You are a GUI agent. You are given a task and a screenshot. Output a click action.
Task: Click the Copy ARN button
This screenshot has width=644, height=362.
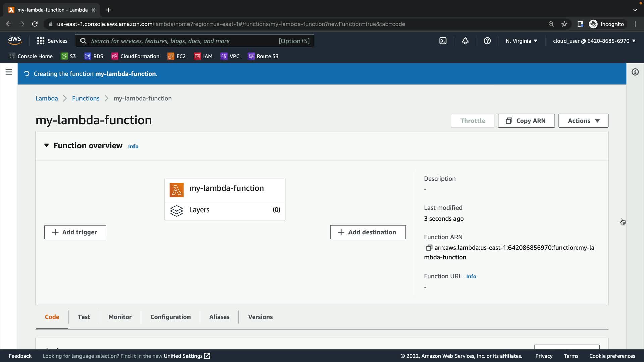coord(526,121)
